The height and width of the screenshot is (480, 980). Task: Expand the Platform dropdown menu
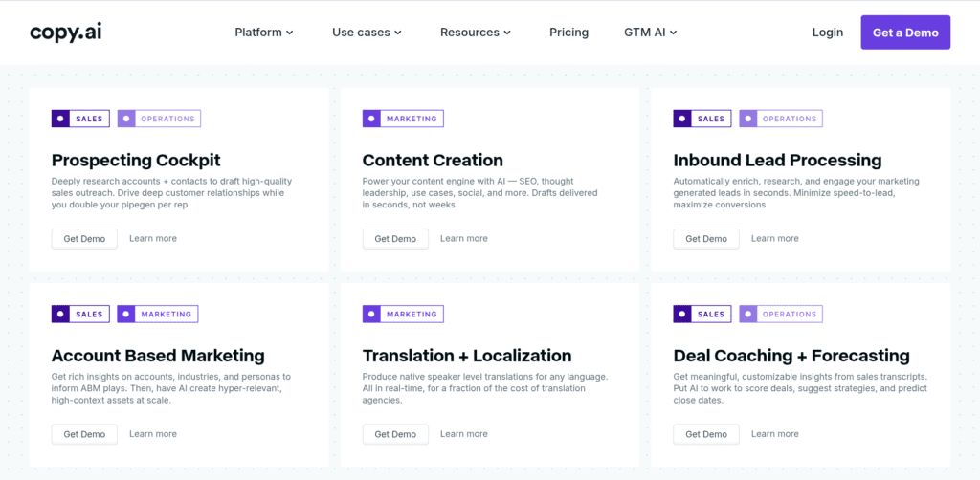pos(264,33)
